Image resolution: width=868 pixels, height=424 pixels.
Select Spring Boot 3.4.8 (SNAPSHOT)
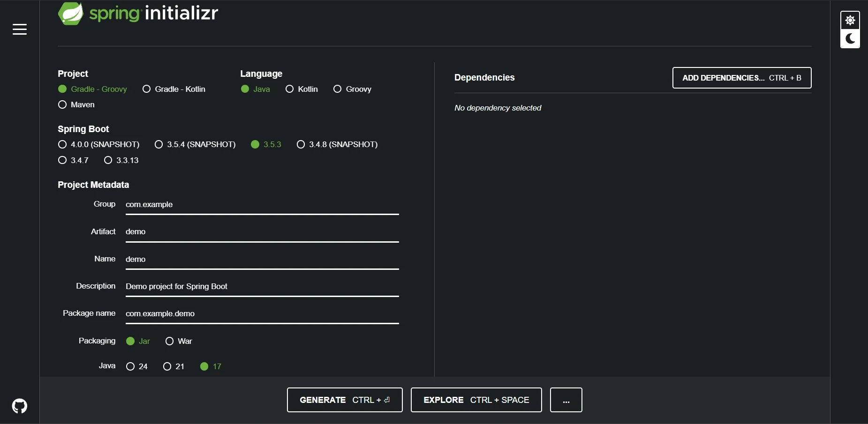pos(337,144)
